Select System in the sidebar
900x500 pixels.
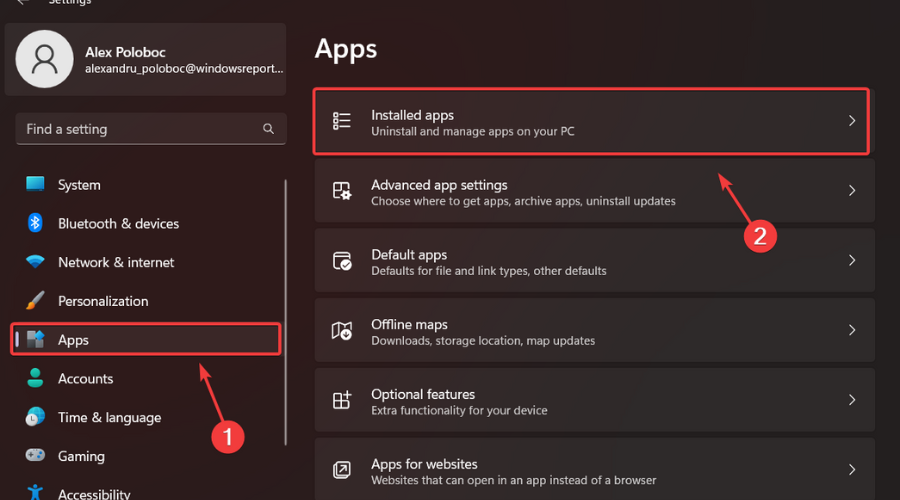[x=79, y=185]
